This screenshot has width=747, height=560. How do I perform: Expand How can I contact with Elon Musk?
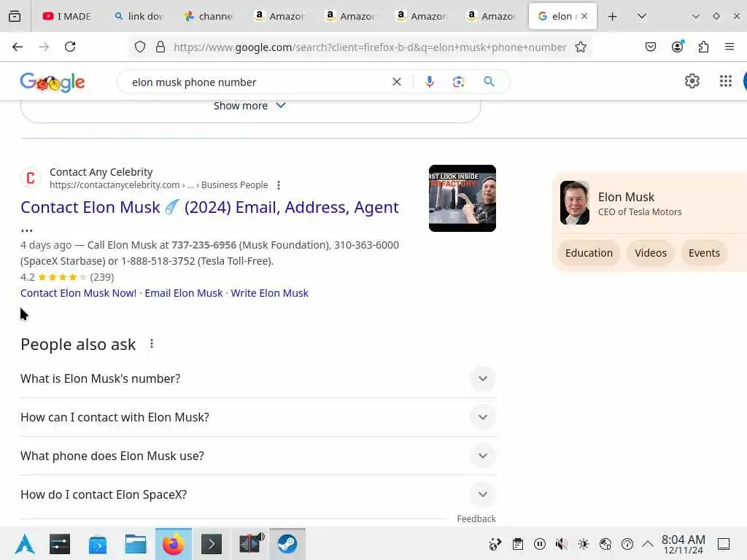[x=258, y=417]
